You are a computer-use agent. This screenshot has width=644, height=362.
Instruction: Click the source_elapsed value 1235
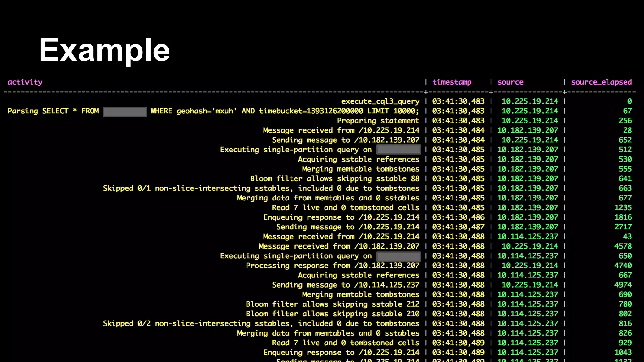pyautogui.click(x=623, y=207)
